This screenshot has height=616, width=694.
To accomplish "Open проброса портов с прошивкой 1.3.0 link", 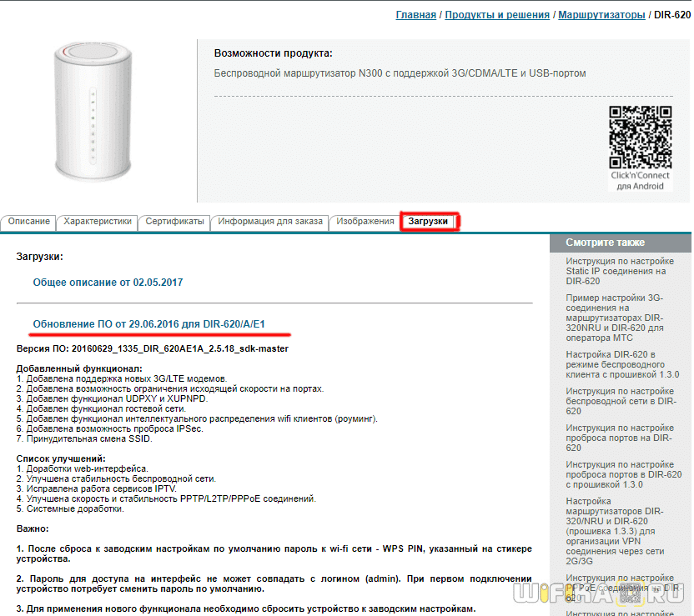I will click(624, 474).
